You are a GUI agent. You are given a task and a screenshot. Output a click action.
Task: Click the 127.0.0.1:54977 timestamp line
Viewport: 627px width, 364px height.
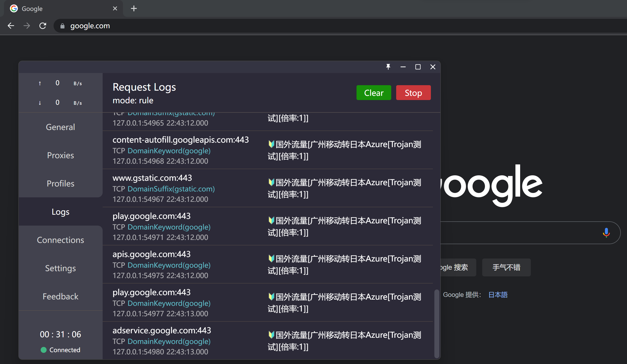tap(160, 313)
